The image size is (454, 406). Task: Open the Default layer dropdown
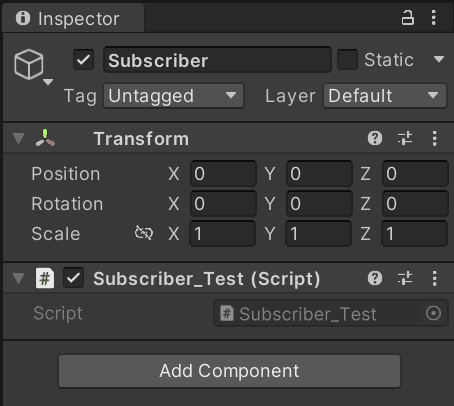point(385,96)
